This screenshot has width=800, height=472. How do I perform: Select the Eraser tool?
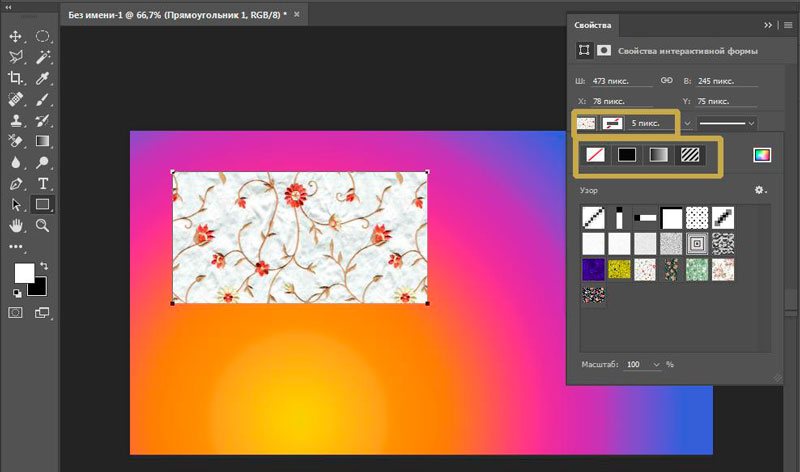15,141
